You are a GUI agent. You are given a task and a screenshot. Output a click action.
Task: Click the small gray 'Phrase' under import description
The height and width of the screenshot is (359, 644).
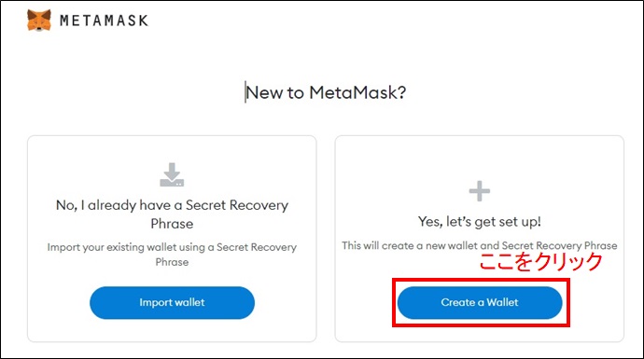point(172,262)
